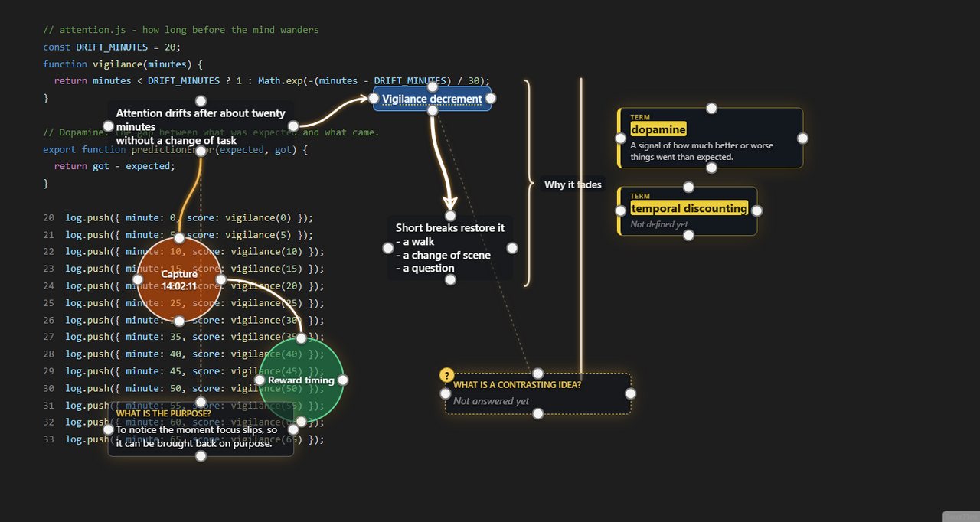Click the 'const DRIFT_MINUTES = 20;' code line
The image size is (980, 522).
pos(112,47)
